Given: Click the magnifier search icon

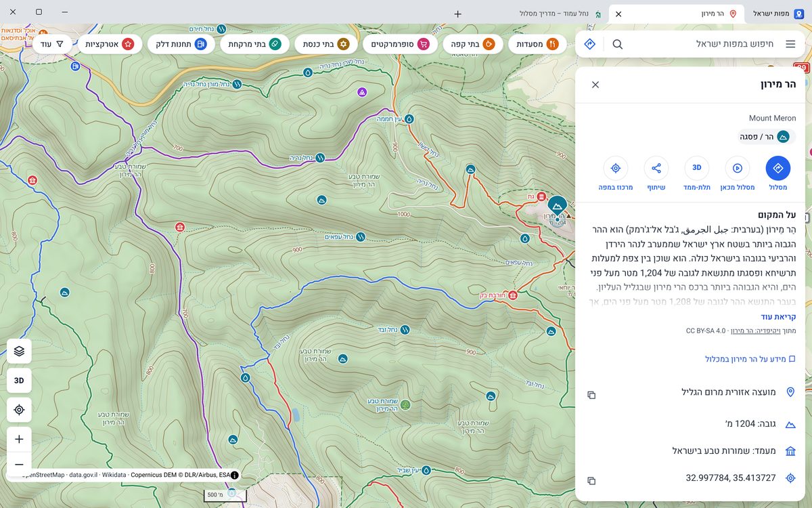Looking at the screenshot, I should pos(618,44).
